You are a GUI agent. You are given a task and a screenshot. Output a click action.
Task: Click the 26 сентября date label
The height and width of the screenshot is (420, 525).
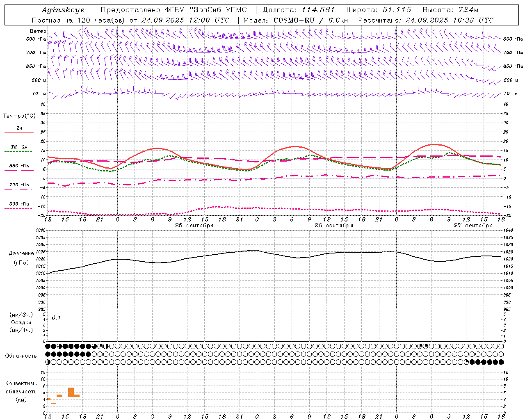[x=334, y=226]
